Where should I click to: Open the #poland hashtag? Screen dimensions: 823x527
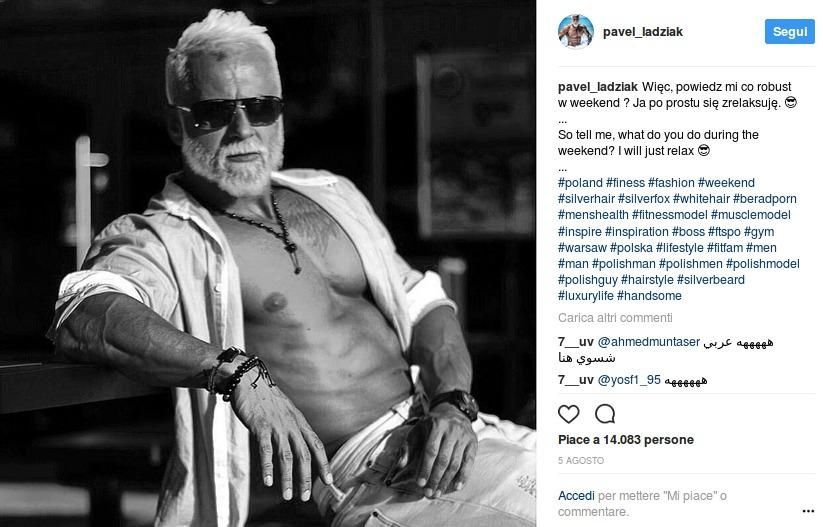point(580,183)
